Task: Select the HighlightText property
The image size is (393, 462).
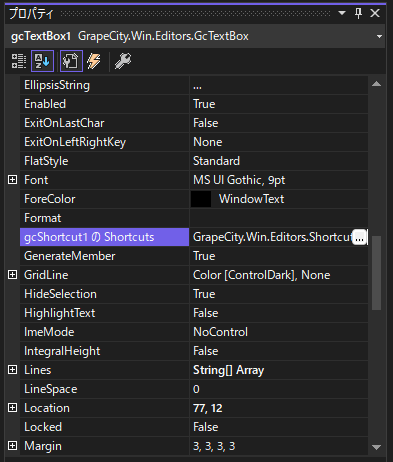Action: click(x=105, y=313)
